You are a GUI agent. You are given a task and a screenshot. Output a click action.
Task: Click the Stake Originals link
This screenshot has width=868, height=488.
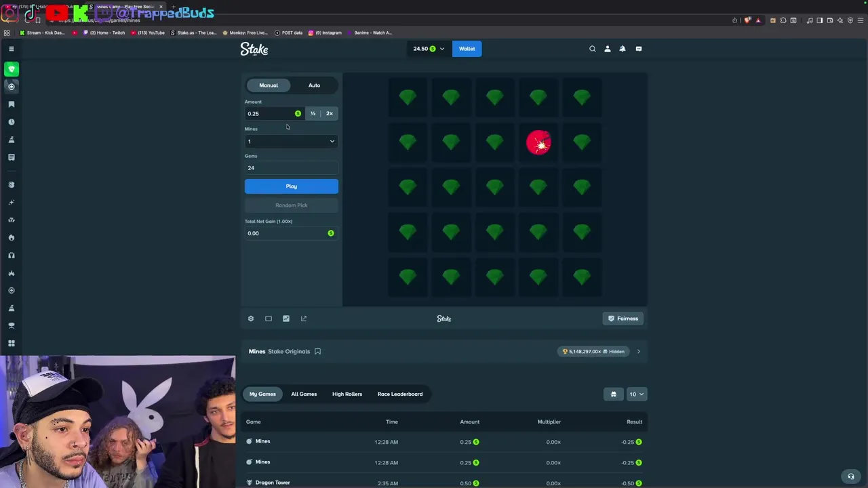tap(289, 352)
